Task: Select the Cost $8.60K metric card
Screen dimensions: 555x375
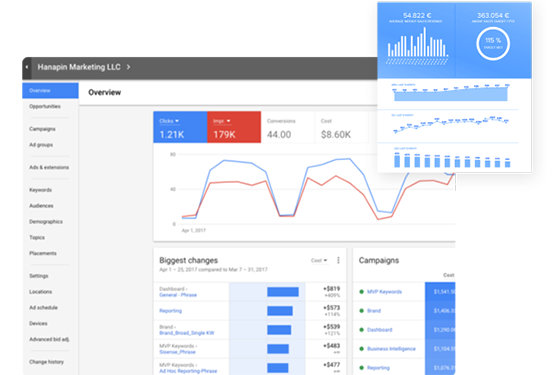Action: (x=342, y=127)
